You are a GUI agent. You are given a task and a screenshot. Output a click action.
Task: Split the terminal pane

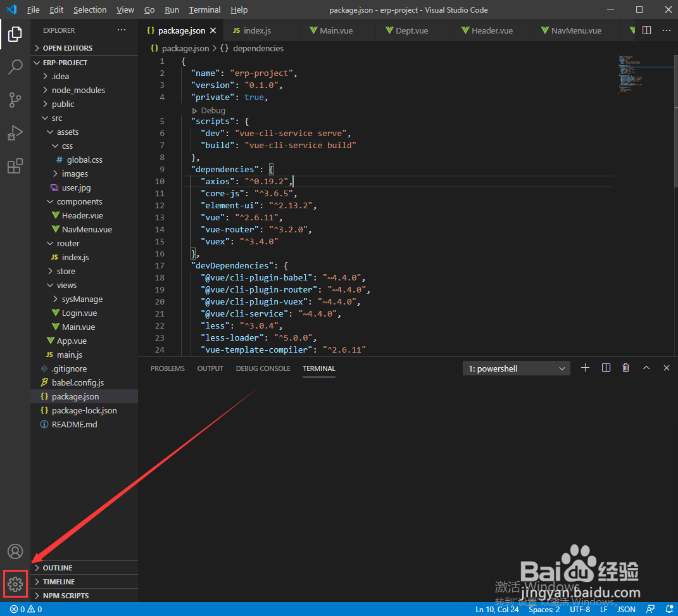point(606,368)
